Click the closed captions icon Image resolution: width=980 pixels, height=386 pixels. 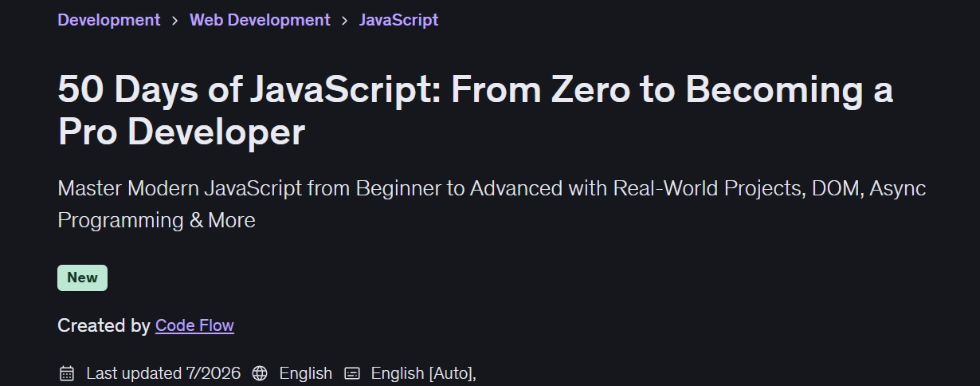pos(352,373)
